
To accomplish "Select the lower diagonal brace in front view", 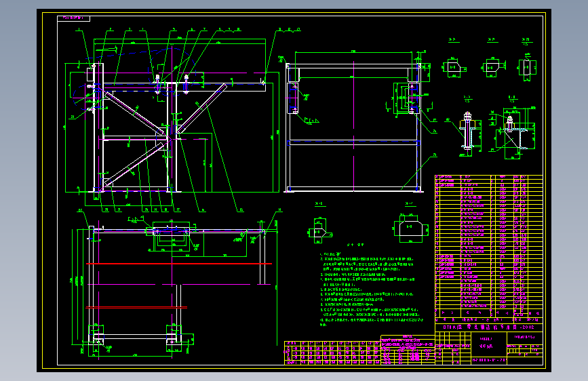I will click(x=135, y=164).
